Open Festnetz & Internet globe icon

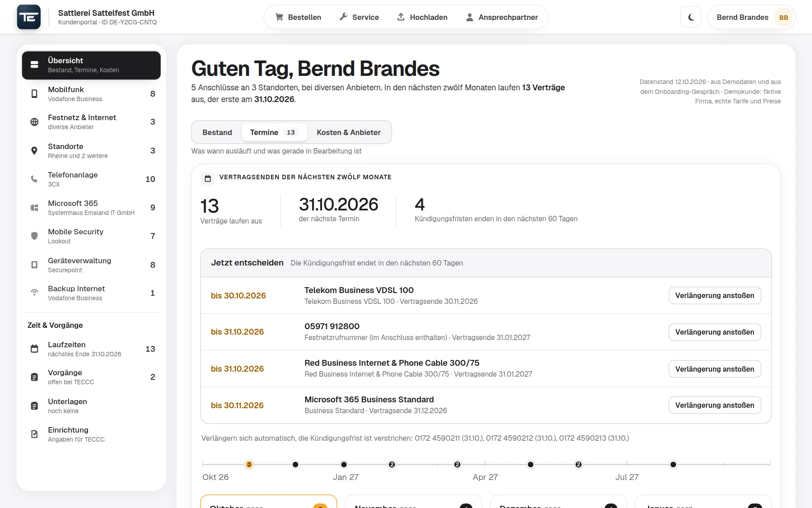point(34,122)
